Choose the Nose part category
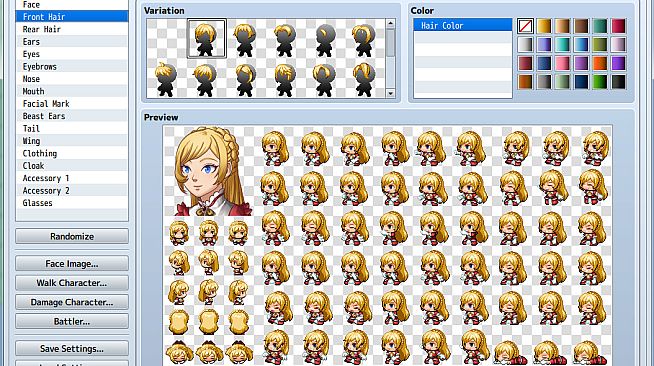Image resolution: width=654 pixels, height=366 pixels. point(72,79)
